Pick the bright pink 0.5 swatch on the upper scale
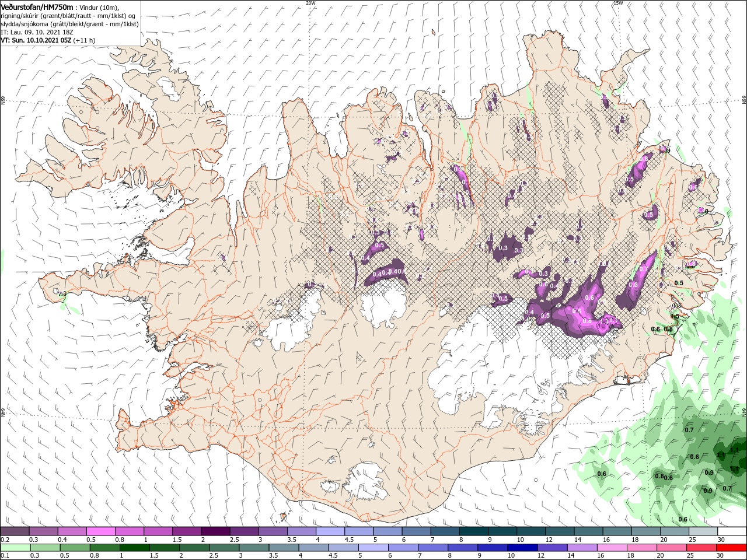The height and width of the screenshot is (560, 747). tap(100, 531)
